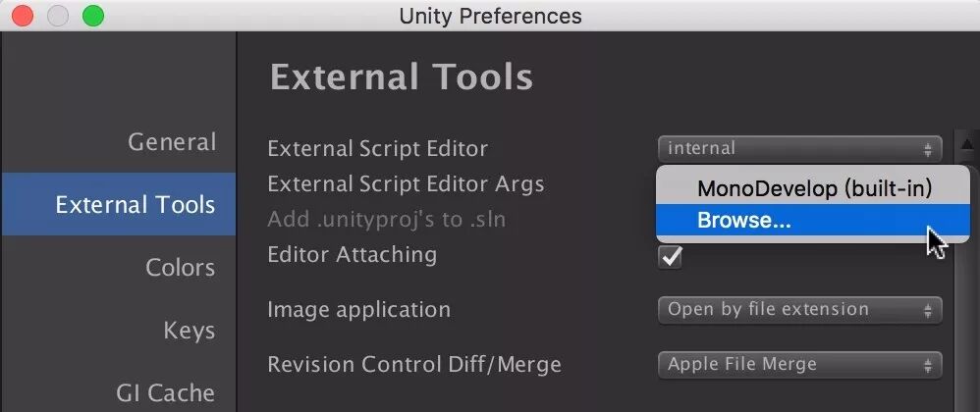Viewport: 980px width, 412px height.
Task: Expand the Image application dropdown
Action: pos(799,310)
